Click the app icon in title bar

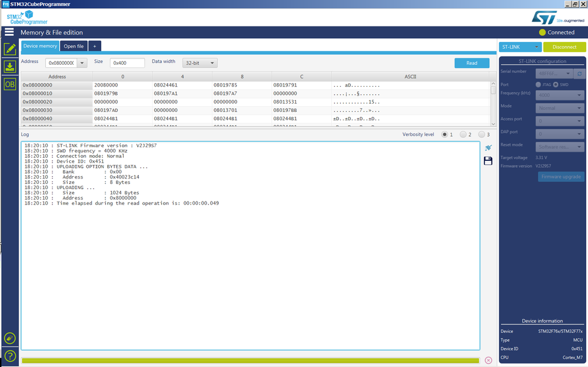point(5,4)
